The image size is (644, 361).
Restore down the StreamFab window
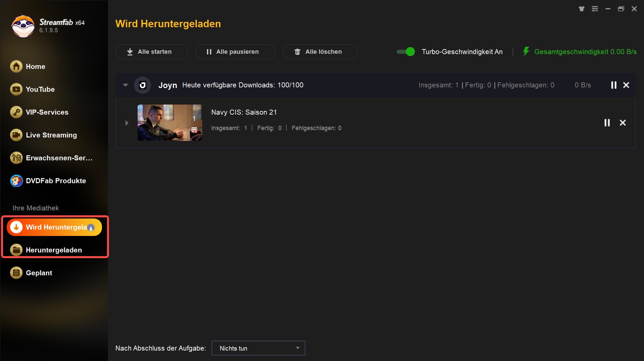(x=621, y=9)
